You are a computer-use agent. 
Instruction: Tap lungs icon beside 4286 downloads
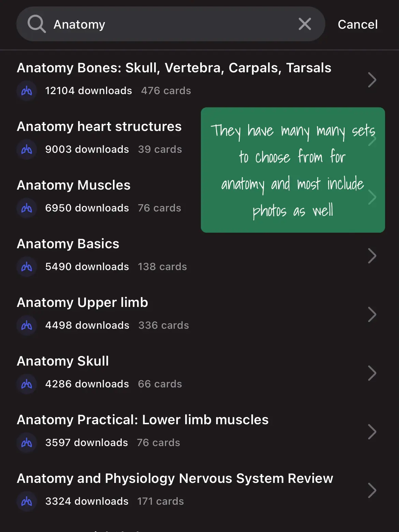click(x=27, y=384)
